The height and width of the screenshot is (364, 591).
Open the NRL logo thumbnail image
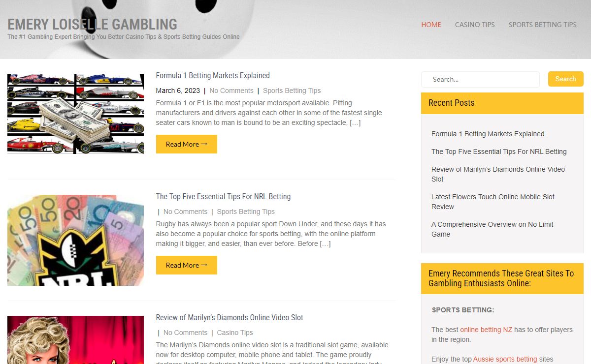[75, 240]
